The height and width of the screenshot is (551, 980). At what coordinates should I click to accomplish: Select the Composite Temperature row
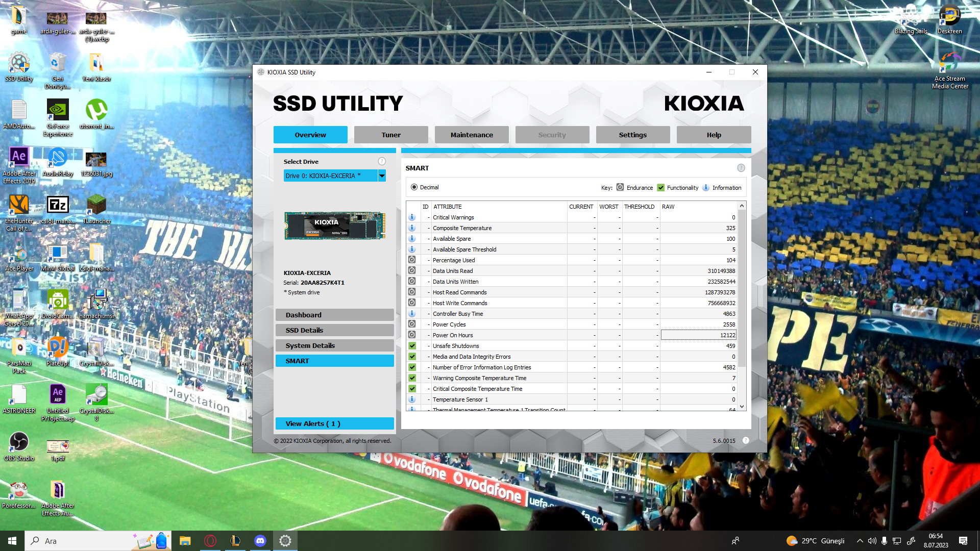coord(572,228)
